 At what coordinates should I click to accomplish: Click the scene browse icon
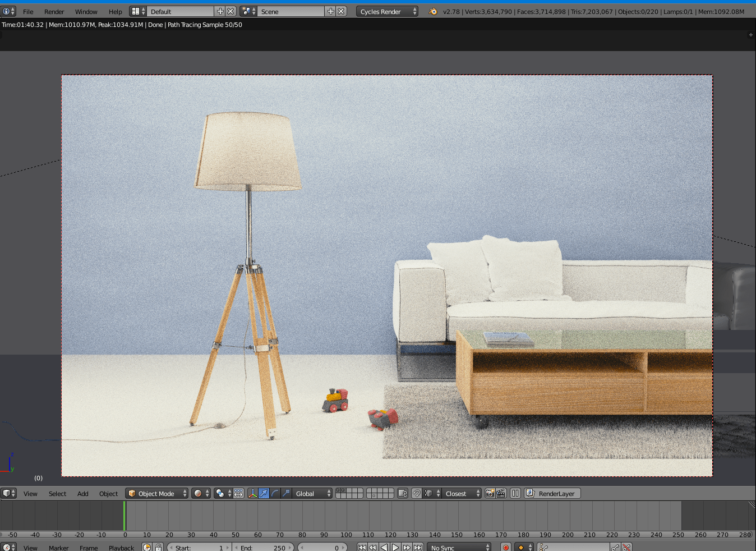(x=248, y=11)
